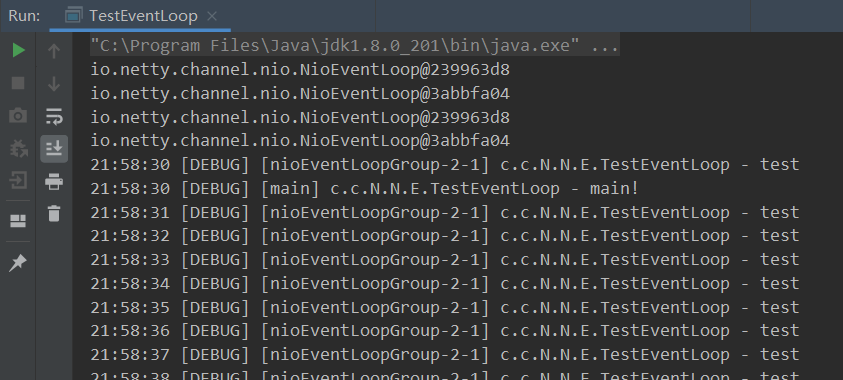
Task: Clear all console output with the trash icon
Action: [x=54, y=213]
